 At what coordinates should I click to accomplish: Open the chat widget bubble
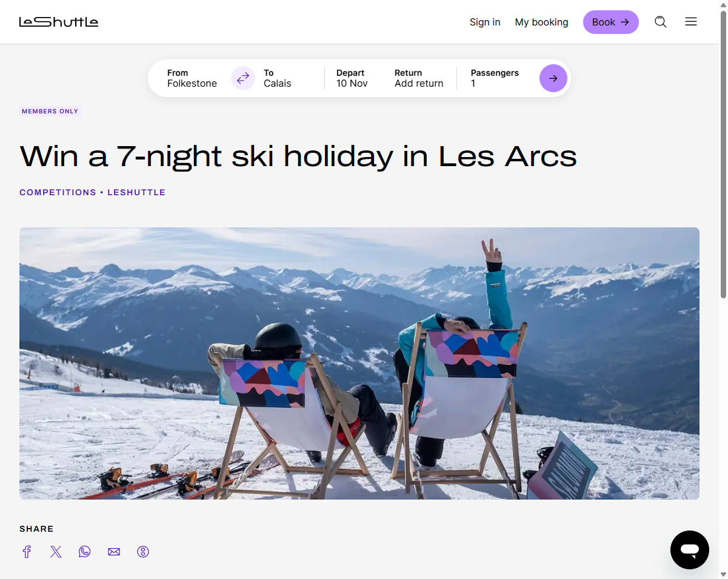689,549
